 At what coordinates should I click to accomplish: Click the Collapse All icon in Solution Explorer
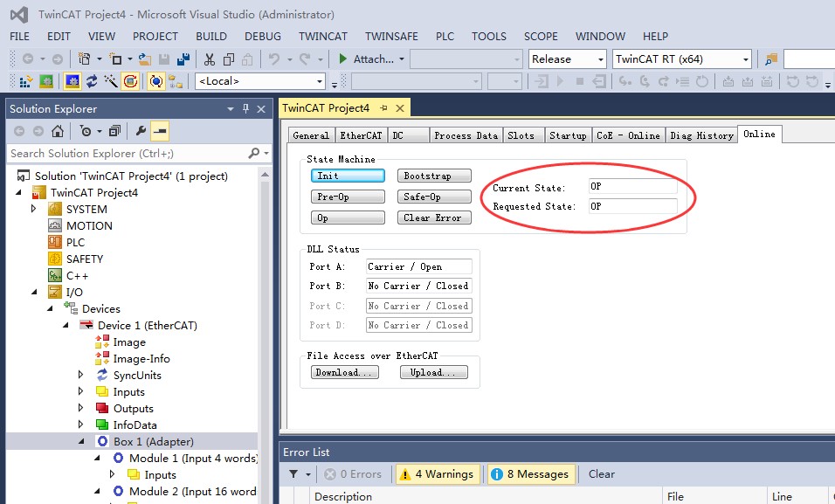[x=114, y=130]
